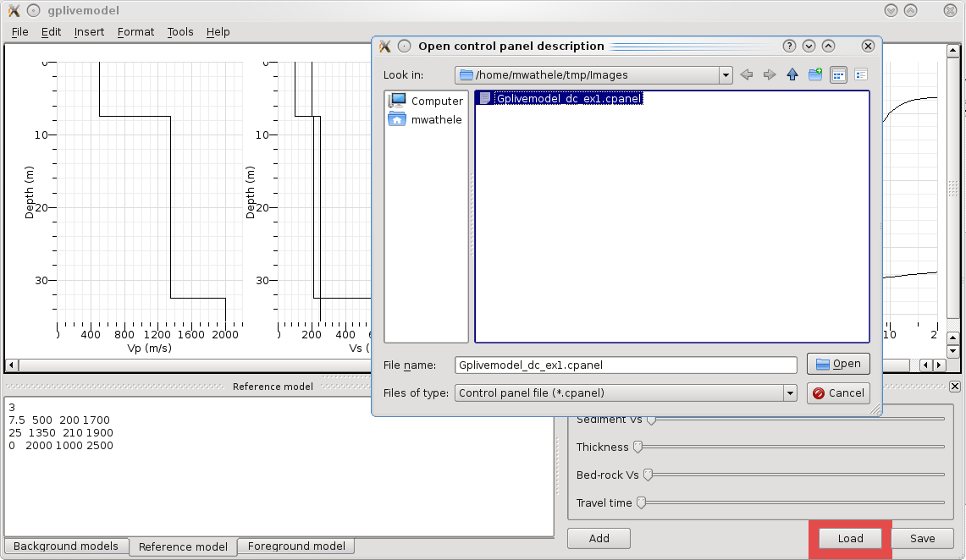This screenshot has width=966, height=560.
Task: Navigate up to parent directory
Action: click(x=792, y=75)
